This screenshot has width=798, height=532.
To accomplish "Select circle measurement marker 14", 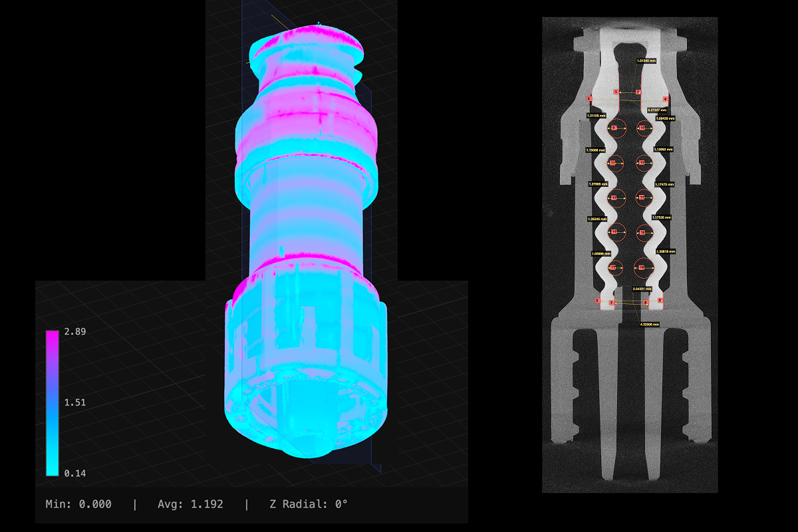I will pos(642,198).
